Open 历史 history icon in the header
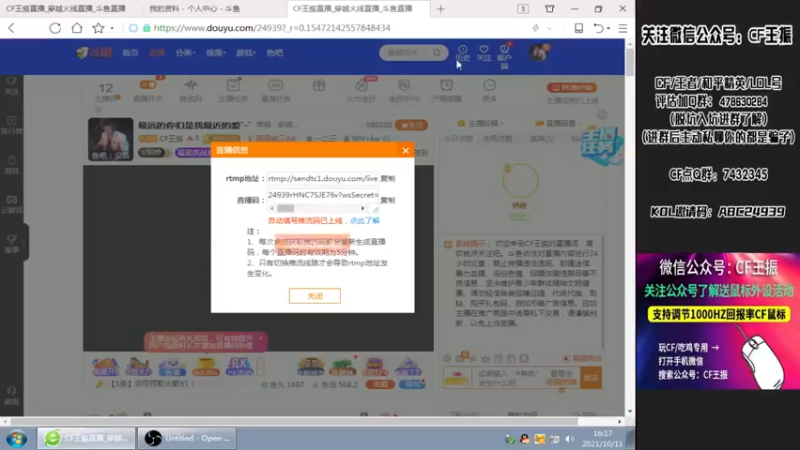The width and height of the screenshot is (800, 450). tap(463, 53)
